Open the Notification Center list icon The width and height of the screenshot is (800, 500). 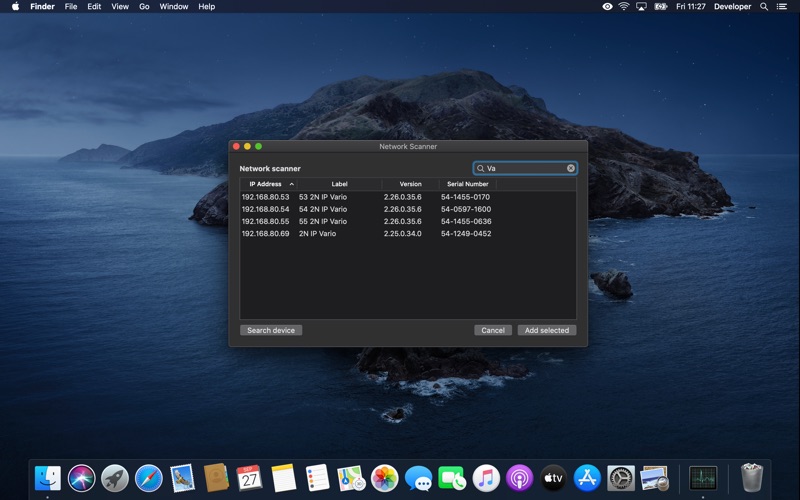782,6
